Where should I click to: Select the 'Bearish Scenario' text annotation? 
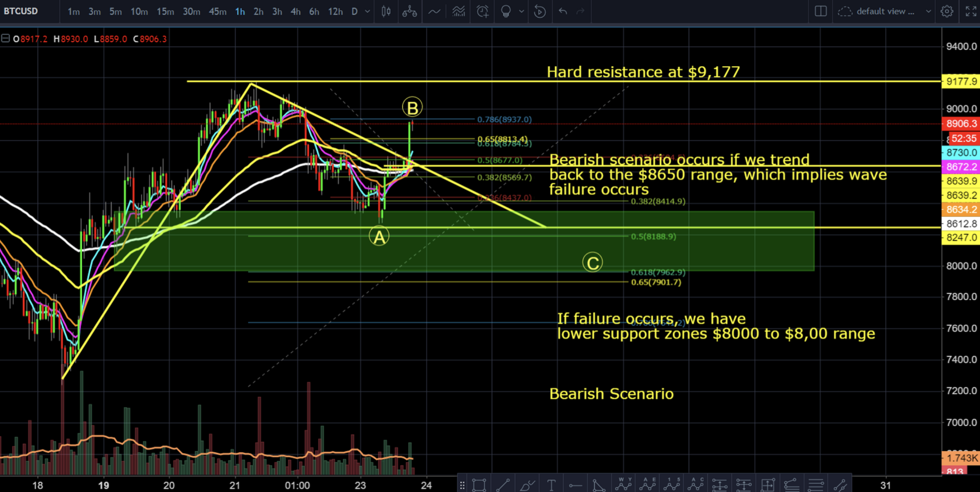click(611, 394)
